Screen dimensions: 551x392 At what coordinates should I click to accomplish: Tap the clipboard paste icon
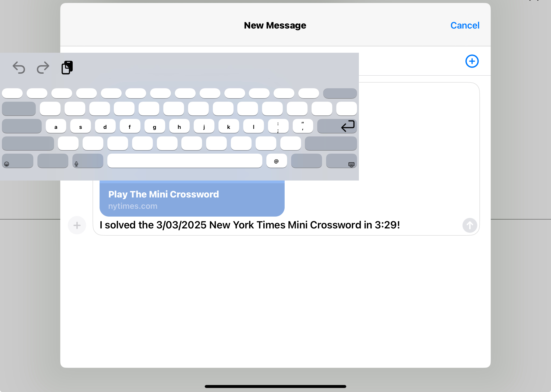(67, 68)
